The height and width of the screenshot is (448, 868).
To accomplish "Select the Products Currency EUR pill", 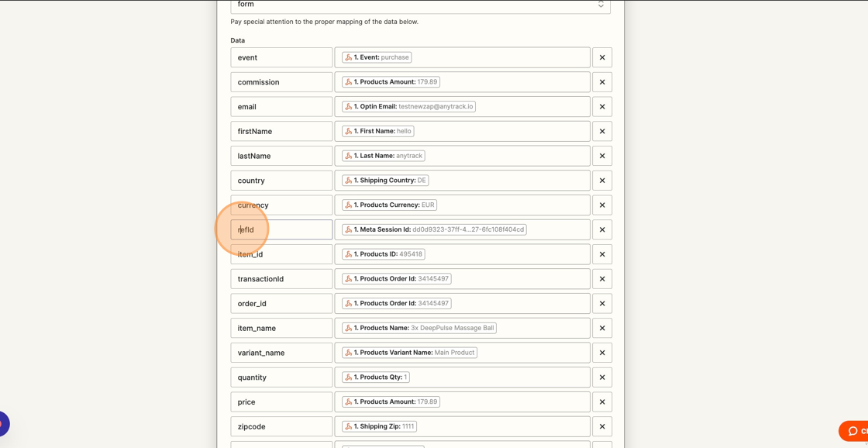I will pyautogui.click(x=390, y=205).
